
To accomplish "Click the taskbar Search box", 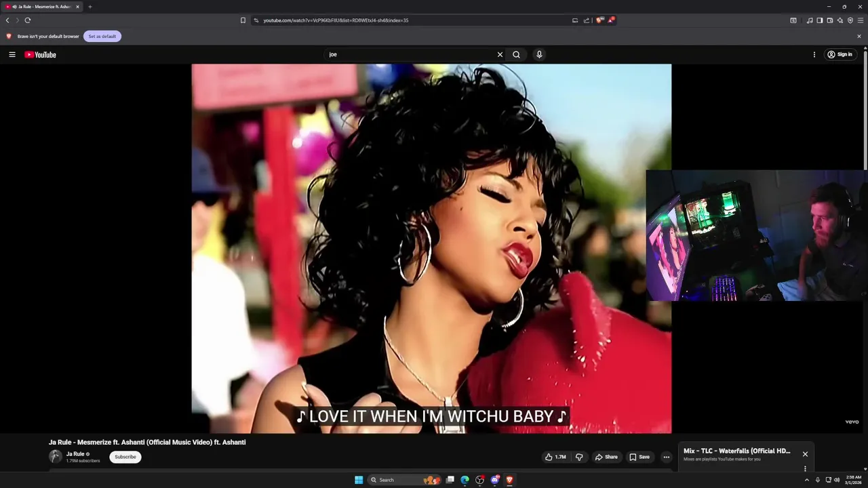I will click(406, 480).
